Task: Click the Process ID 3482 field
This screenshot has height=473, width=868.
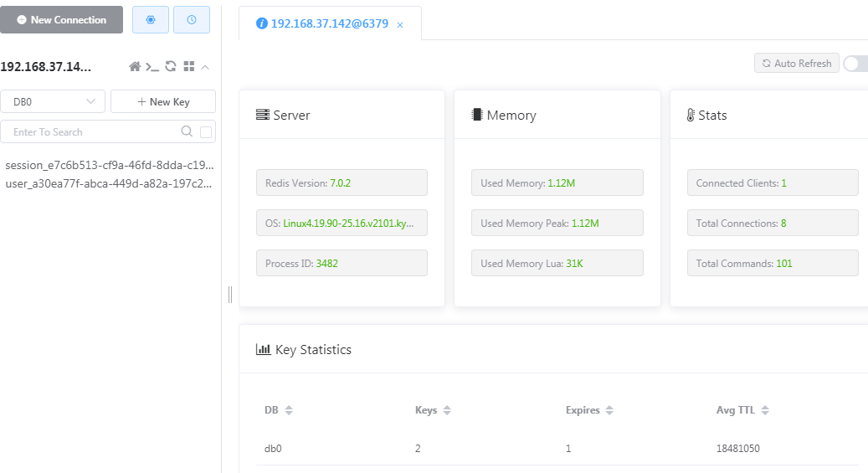Action: tap(342, 263)
